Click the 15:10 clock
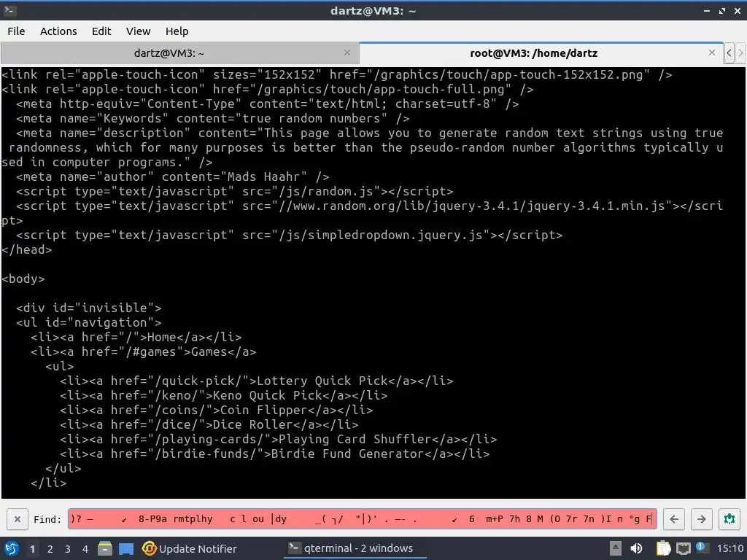Screen dimensions: 747x560 click(x=729, y=548)
